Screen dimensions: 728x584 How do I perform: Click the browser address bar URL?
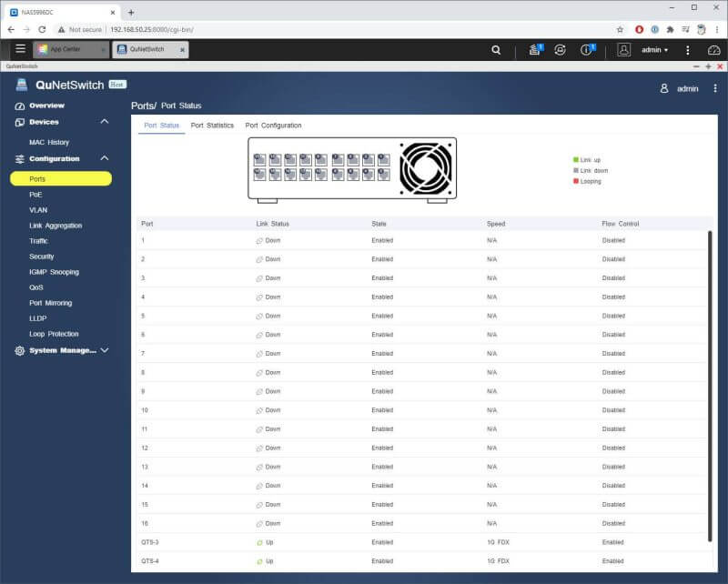point(152,30)
